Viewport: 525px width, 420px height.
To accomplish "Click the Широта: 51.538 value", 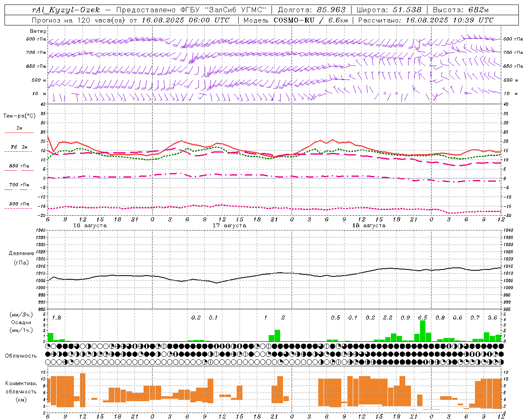I will tap(389, 10).
